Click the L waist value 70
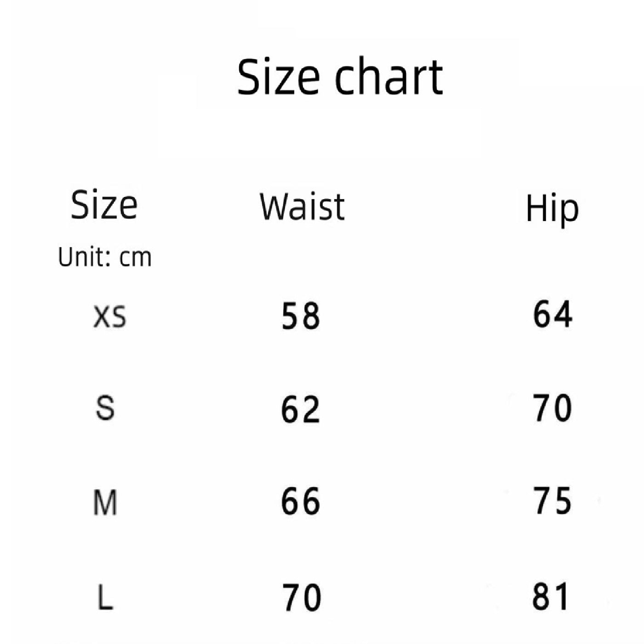644x644 pixels. 301,597
